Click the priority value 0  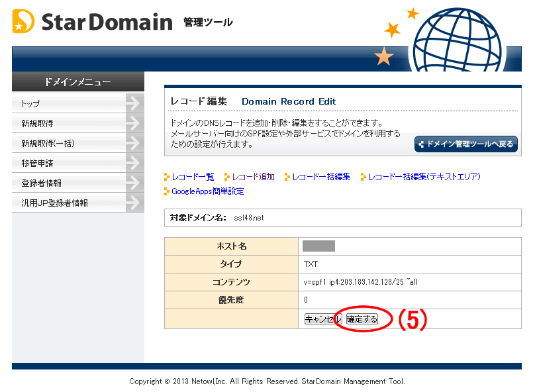pos(306,300)
